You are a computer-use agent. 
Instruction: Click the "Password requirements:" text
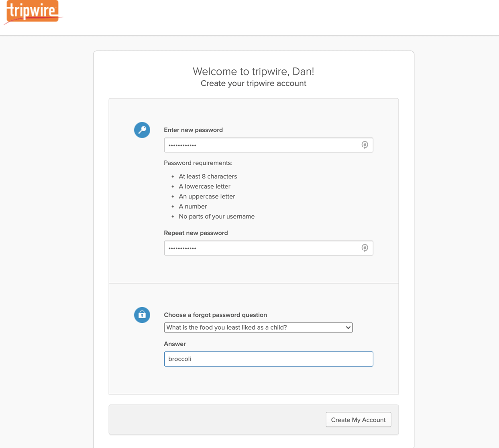[x=198, y=163]
